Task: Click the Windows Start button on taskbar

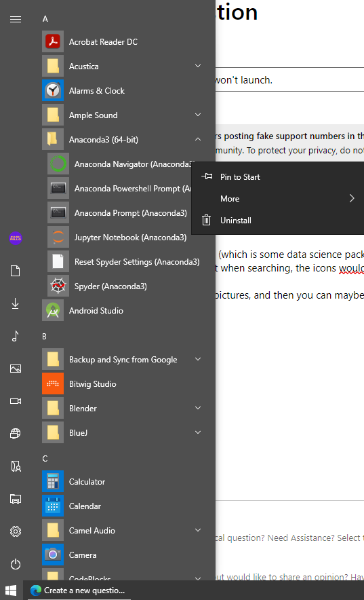Action: pos(11,590)
